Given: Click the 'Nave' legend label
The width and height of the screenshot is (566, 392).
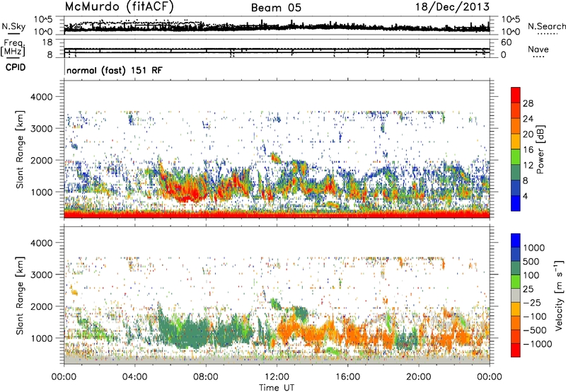Looking at the screenshot, I should click(538, 49).
